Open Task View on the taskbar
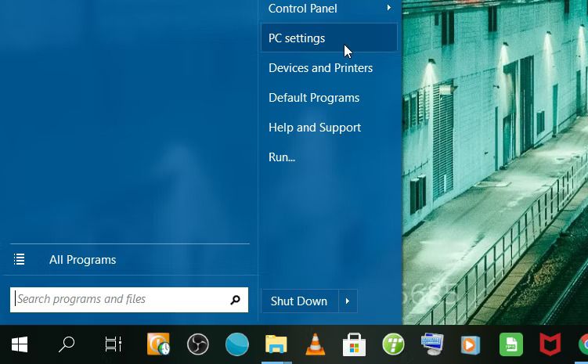 pos(113,344)
